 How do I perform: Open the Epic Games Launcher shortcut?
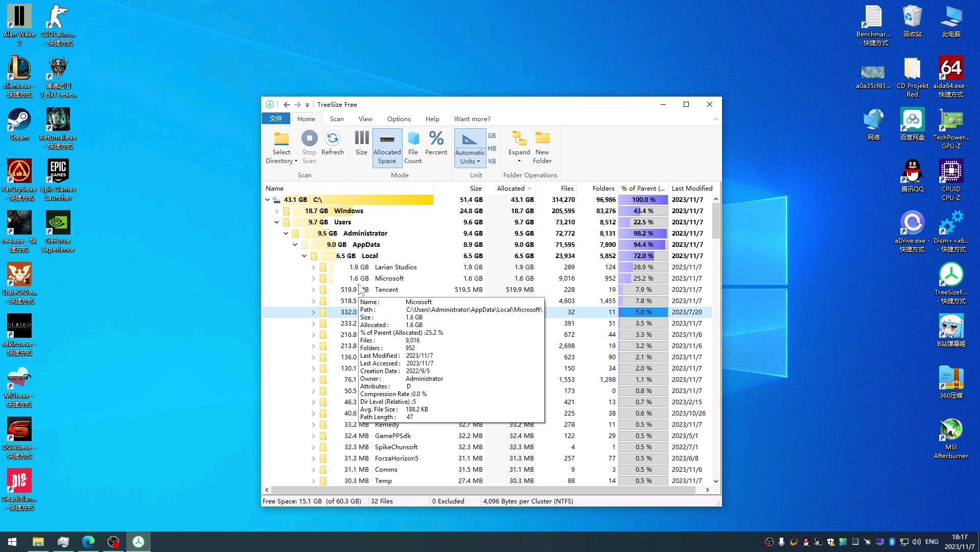click(x=58, y=180)
